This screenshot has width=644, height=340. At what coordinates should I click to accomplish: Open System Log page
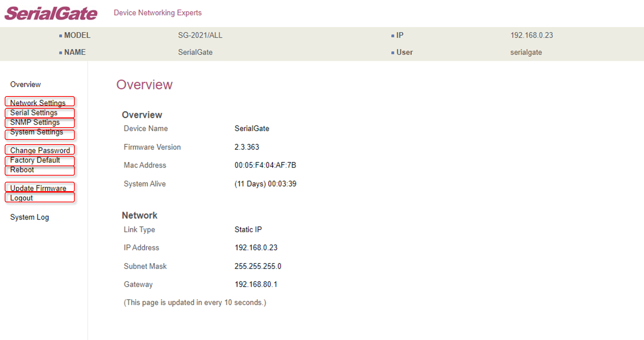pos(30,217)
